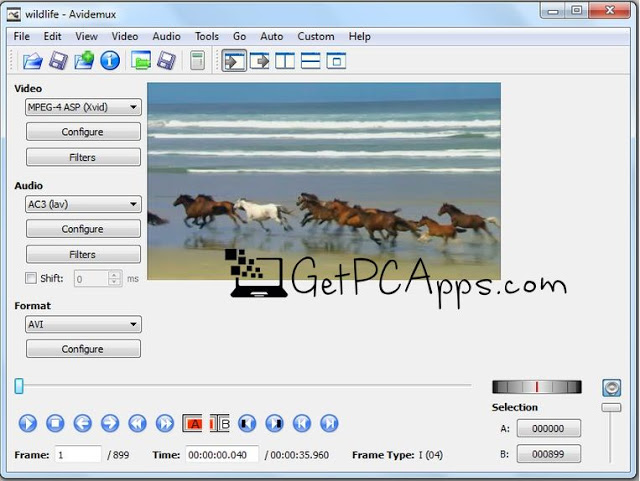The height and width of the screenshot is (481, 640).
Task: Go to previous black frame button
Action: tap(247, 423)
